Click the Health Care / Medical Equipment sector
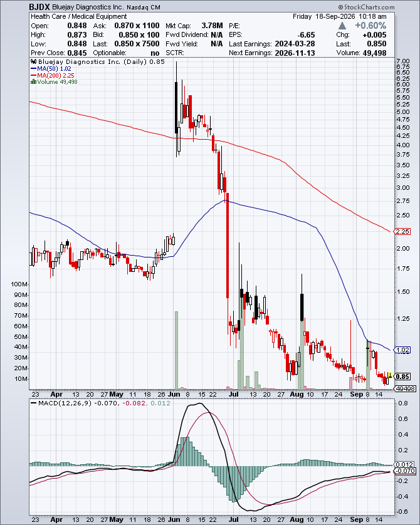The height and width of the screenshot is (525, 420). (79, 16)
